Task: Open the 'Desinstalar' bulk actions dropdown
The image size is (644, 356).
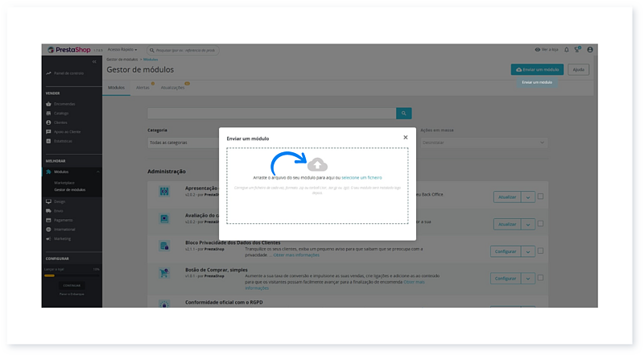Action: point(451,143)
